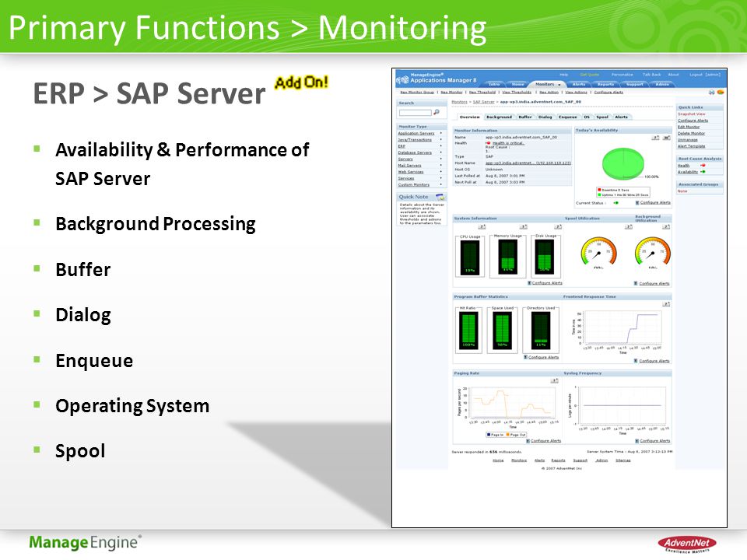The image size is (747, 560).
Task: Click the New Monitor Group link
Action: coord(417,93)
